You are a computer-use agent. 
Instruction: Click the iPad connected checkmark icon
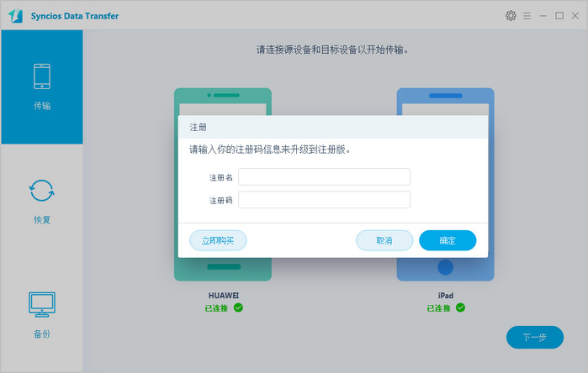click(x=460, y=307)
